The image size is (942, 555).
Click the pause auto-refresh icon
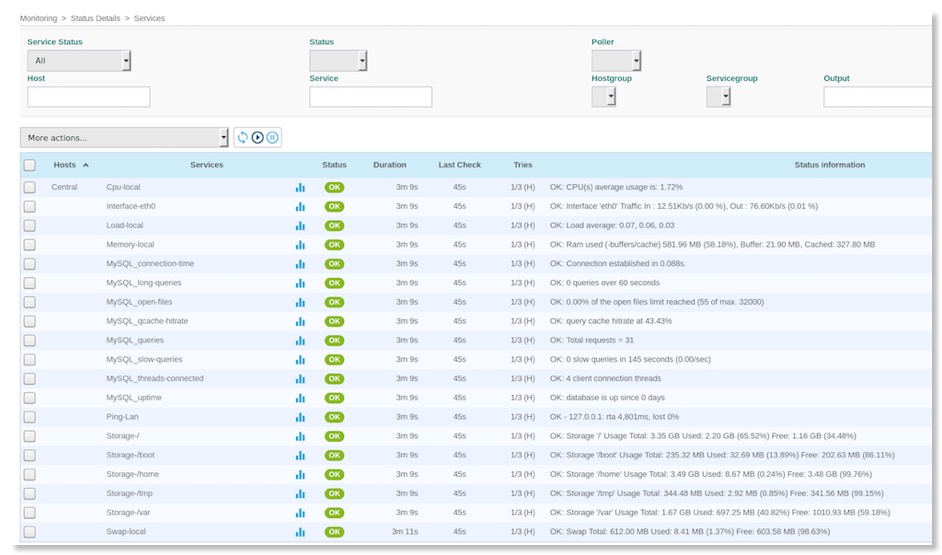[x=272, y=137]
